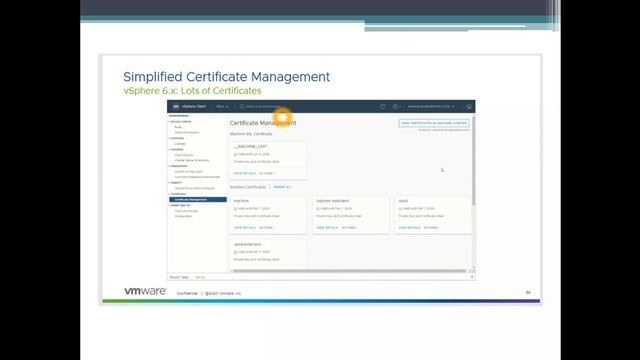Click the valid-status icon on machine card

236,209
